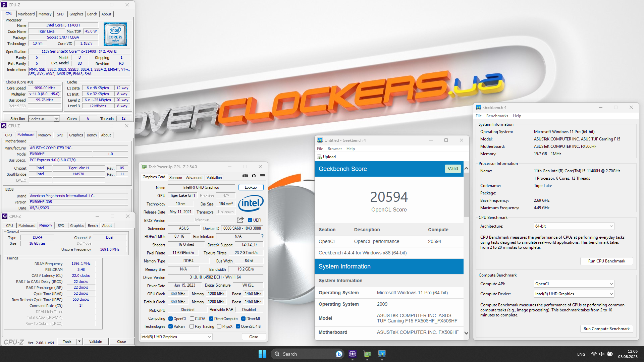Click taskbar search magnifier icon
Image resolution: width=644 pixels, height=362 pixels.
pyautogui.click(x=277, y=354)
